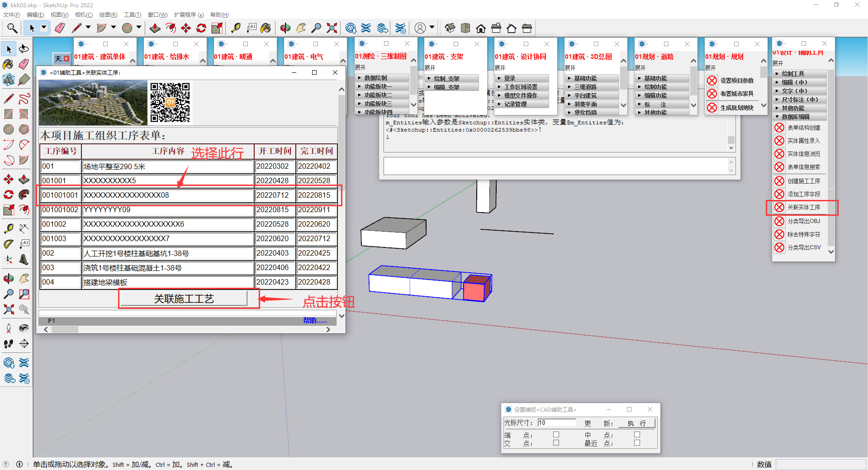The height and width of the screenshot is (470, 868).
Task: Click the search magnifier icon in top toolbar
Action: pos(12,28)
